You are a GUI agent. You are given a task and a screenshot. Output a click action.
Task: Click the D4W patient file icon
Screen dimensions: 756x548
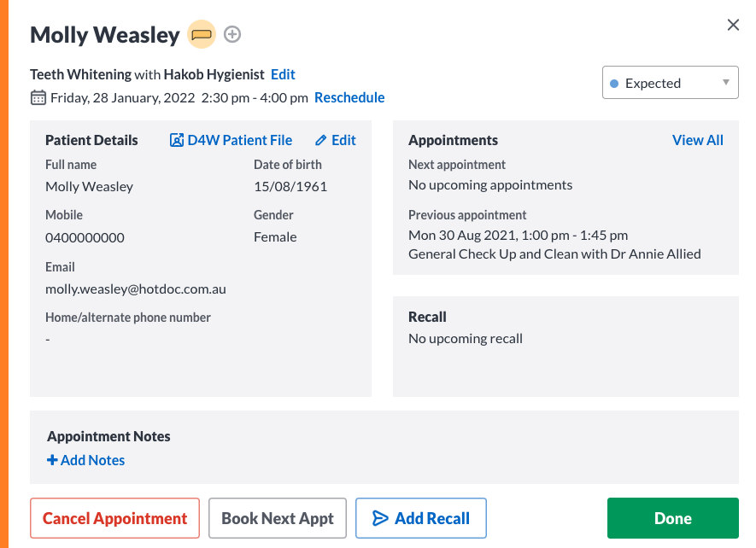177,140
